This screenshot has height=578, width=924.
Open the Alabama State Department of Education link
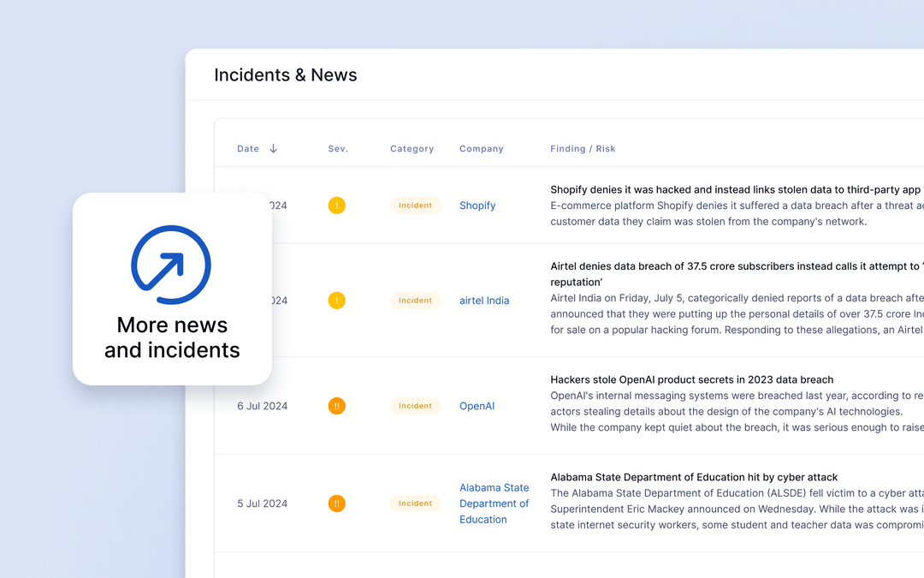[495, 504]
